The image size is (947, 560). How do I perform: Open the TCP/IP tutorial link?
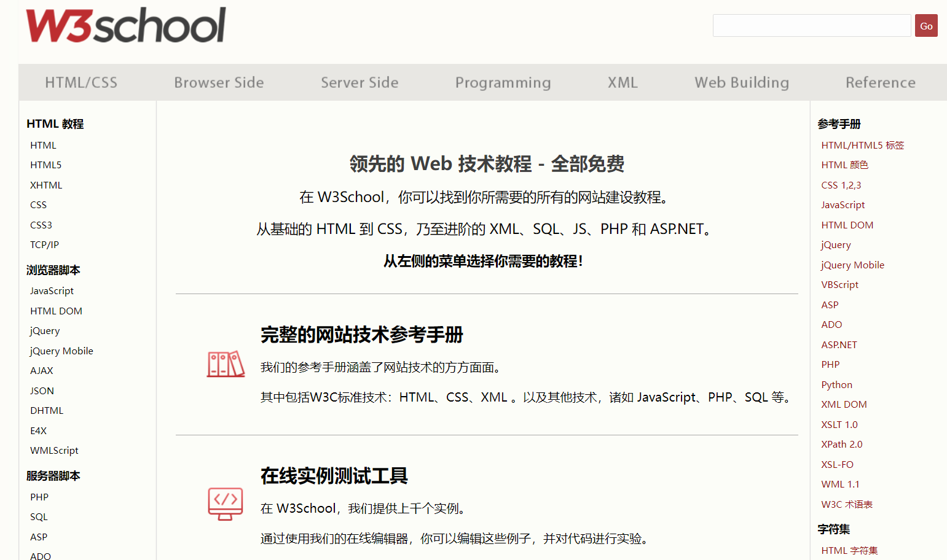(44, 244)
